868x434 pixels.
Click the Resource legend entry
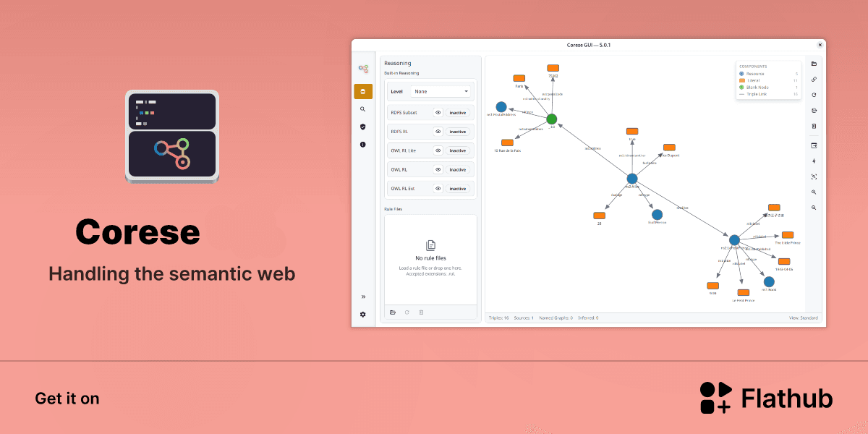pyautogui.click(x=768, y=74)
